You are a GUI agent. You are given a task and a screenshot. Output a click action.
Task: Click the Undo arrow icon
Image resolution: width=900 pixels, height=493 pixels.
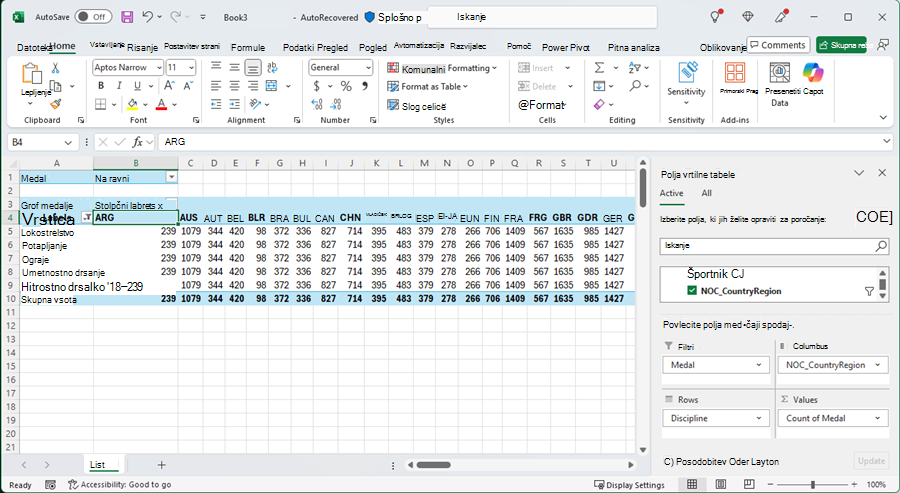click(x=148, y=17)
